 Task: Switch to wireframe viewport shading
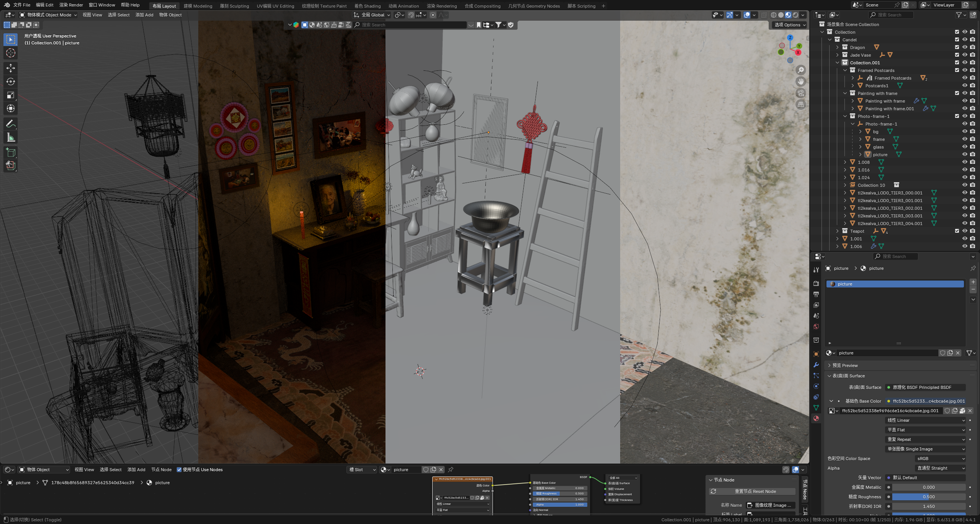774,15
